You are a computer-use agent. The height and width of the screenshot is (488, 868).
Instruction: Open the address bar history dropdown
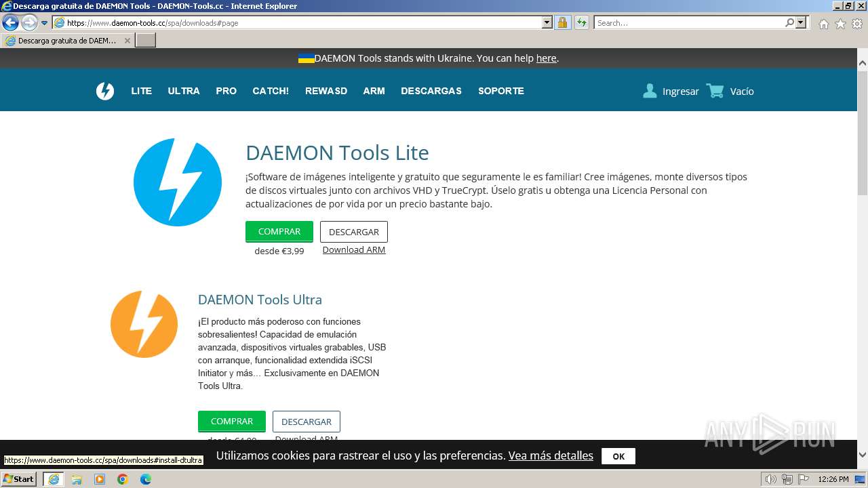(547, 22)
